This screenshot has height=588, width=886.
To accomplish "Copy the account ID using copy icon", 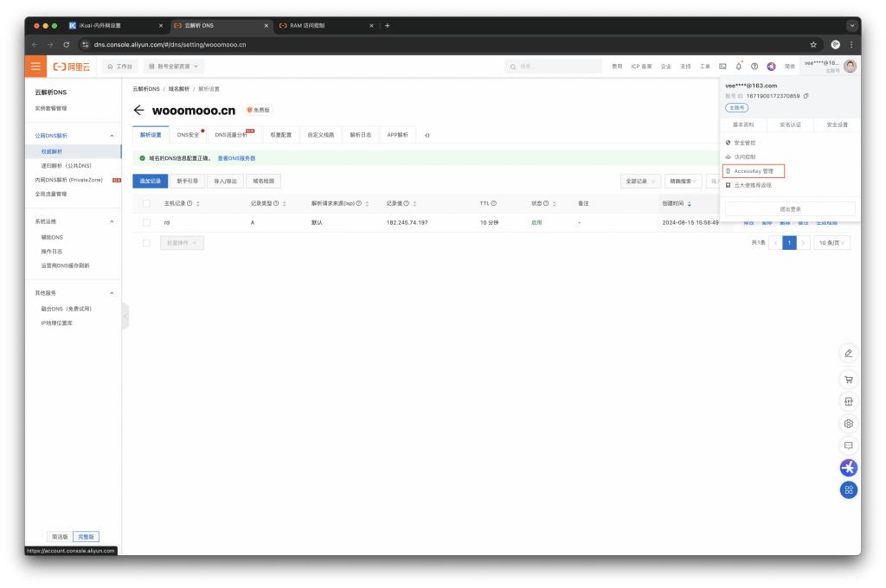I will [806, 96].
